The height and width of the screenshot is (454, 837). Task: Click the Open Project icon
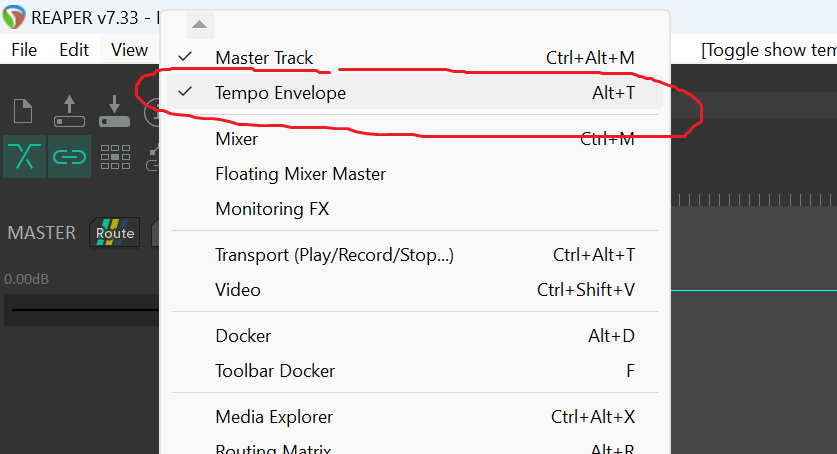coord(69,111)
